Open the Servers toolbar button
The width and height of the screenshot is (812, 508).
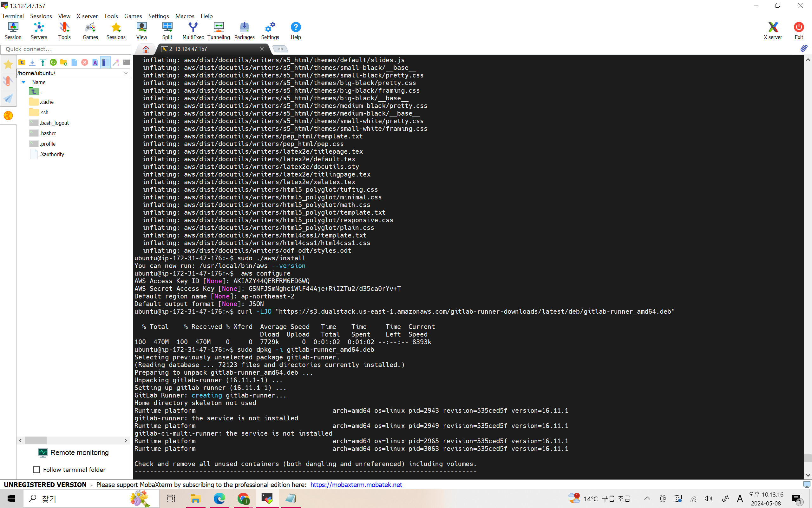(x=39, y=31)
